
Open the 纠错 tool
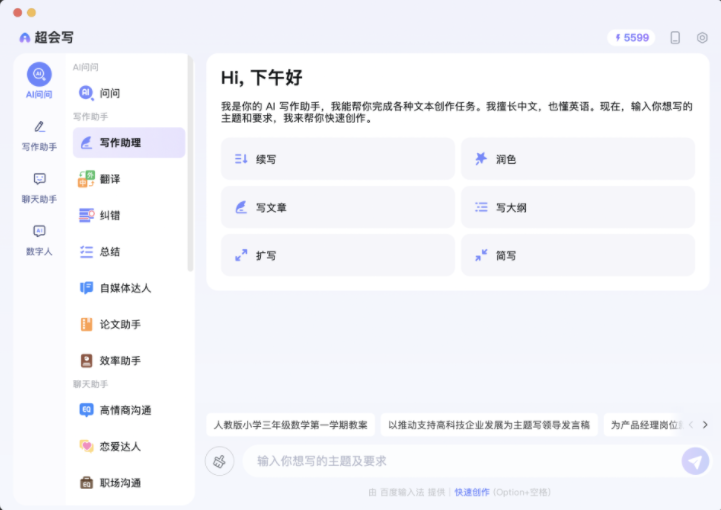(129, 215)
